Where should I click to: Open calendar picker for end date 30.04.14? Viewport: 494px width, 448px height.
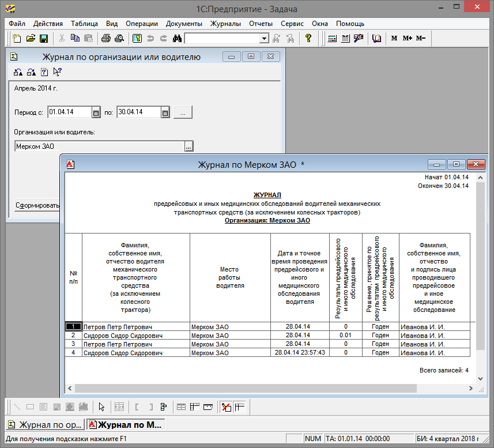(165, 112)
